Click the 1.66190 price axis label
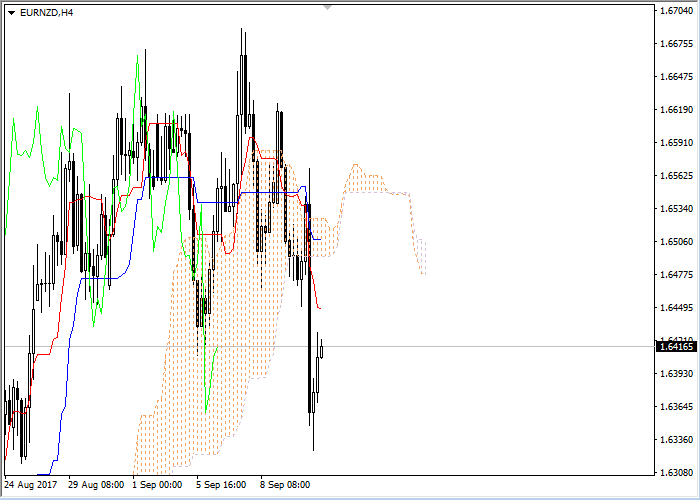 (x=676, y=110)
